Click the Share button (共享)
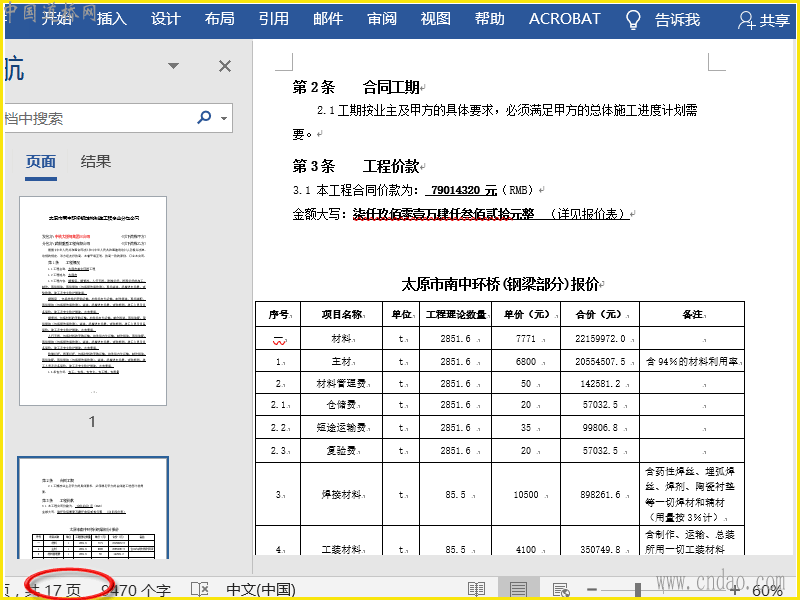This screenshot has height=600, width=800. click(764, 20)
